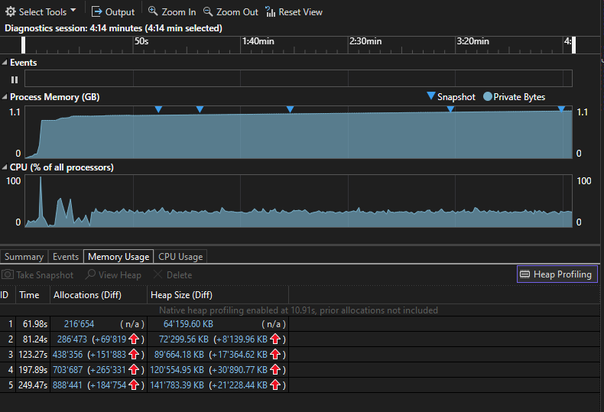Open heap diff link +30'890.77 KB

coord(240,370)
